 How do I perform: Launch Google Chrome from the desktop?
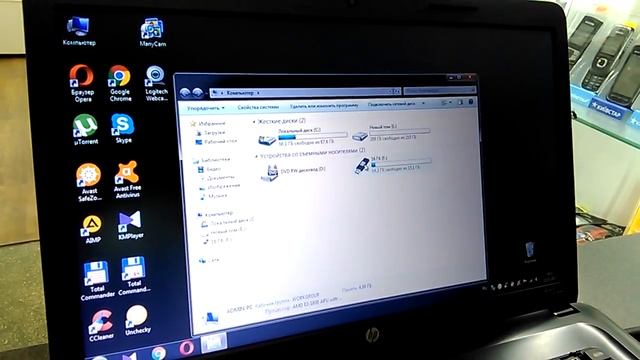(120, 83)
